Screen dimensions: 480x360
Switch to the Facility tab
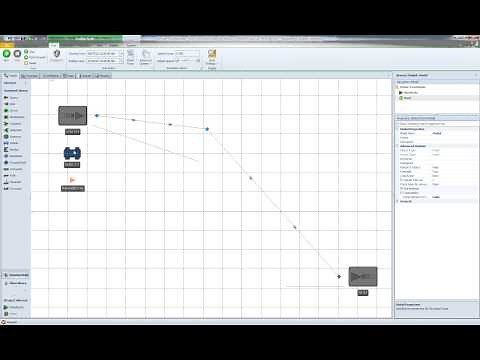(11, 76)
